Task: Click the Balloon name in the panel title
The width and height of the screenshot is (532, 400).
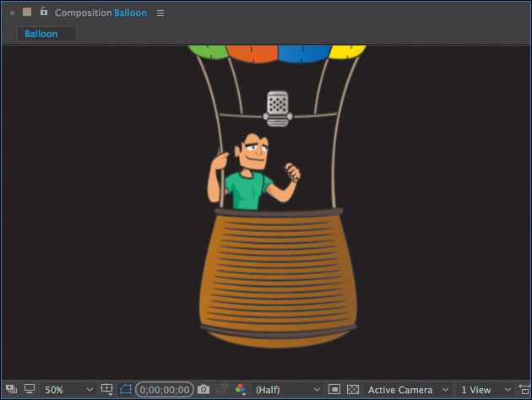Action: pyautogui.click(x=130, y=13)
